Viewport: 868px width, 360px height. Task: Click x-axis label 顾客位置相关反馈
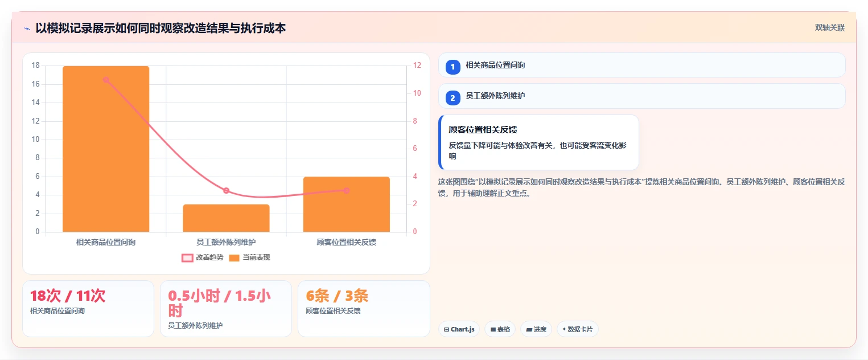click(346, 242)
